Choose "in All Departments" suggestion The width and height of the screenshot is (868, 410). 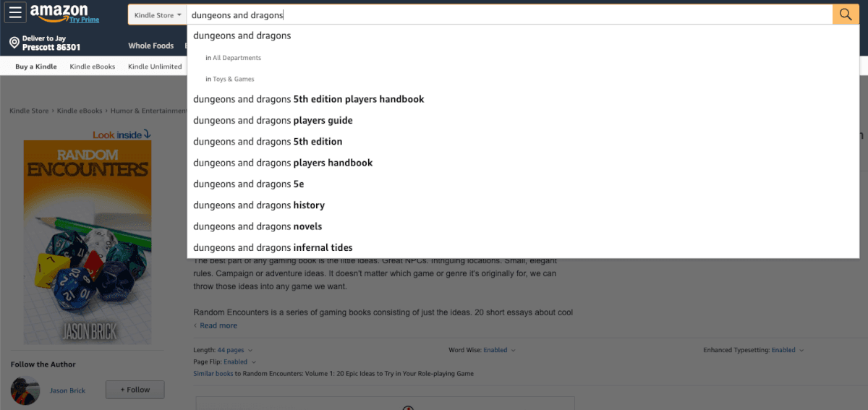(522, 58)
